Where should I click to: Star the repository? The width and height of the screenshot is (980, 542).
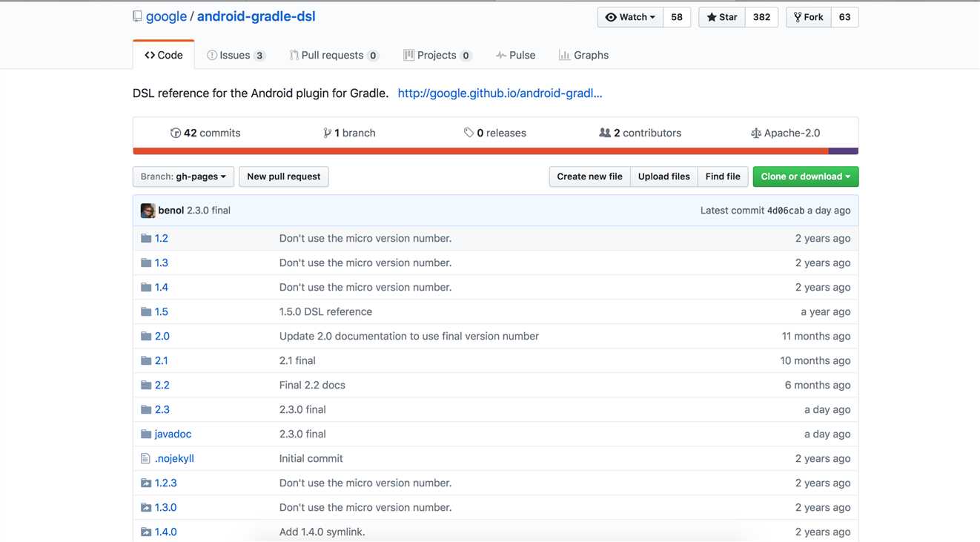pos(721,17)
